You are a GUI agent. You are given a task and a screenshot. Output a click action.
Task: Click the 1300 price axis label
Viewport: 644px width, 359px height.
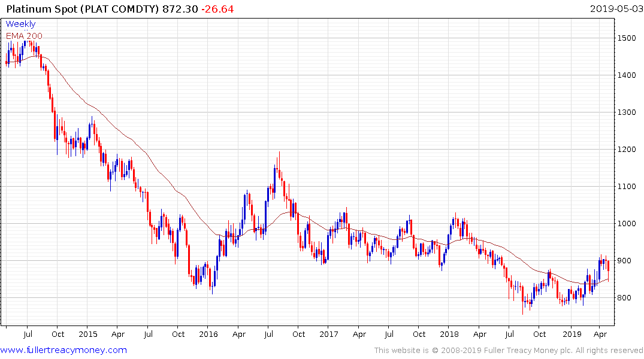tap(627, 112)
